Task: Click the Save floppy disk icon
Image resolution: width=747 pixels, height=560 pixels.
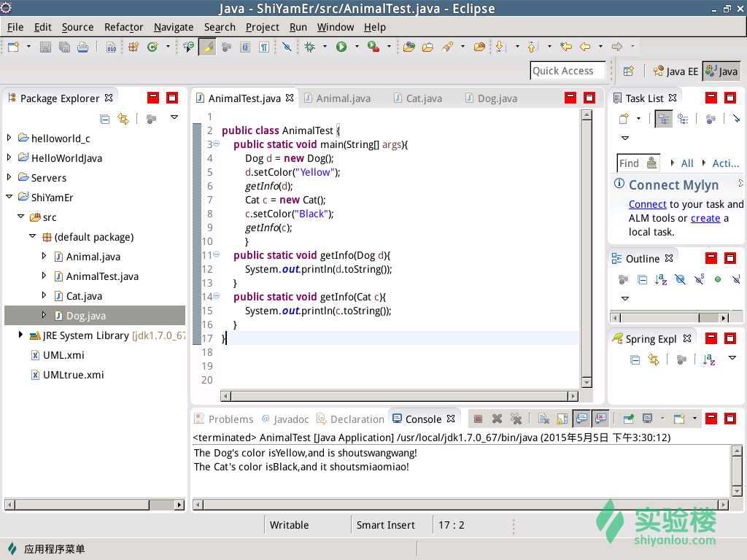Action: click(45, 47)
